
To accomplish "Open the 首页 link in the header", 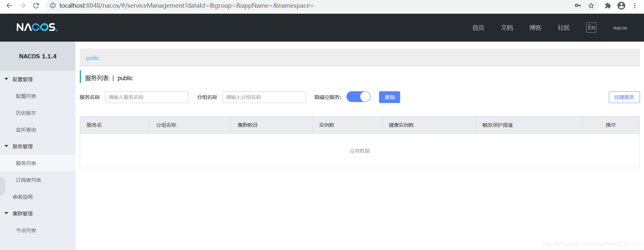I will click(478, 28).
